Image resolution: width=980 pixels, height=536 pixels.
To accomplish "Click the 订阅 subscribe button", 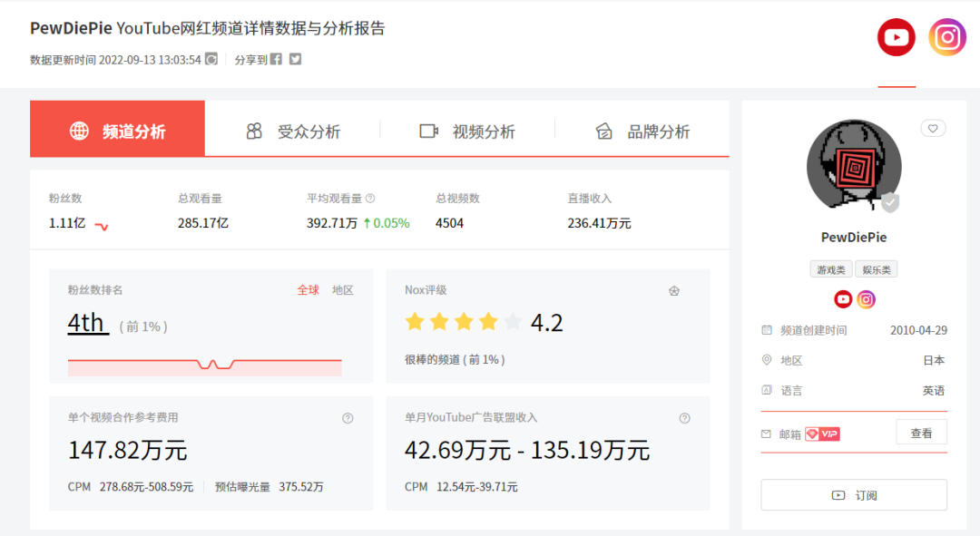I will (x=854, y=495).
